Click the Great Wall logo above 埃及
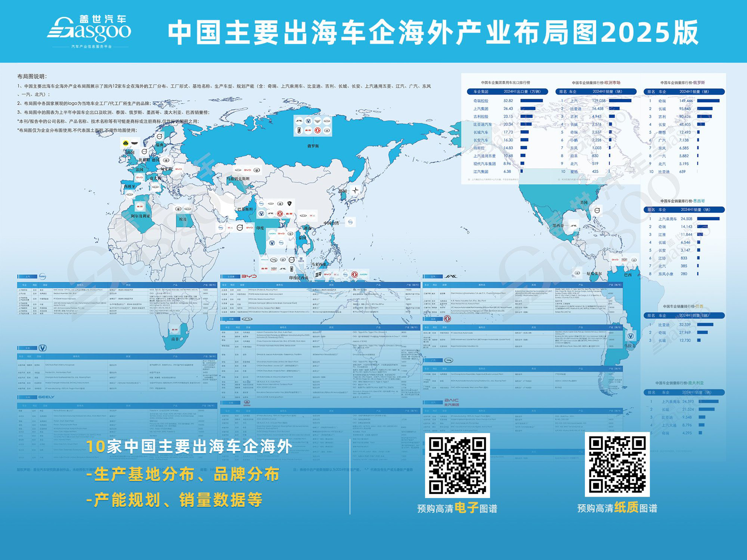The image size is (747, 560). point(178,209)
